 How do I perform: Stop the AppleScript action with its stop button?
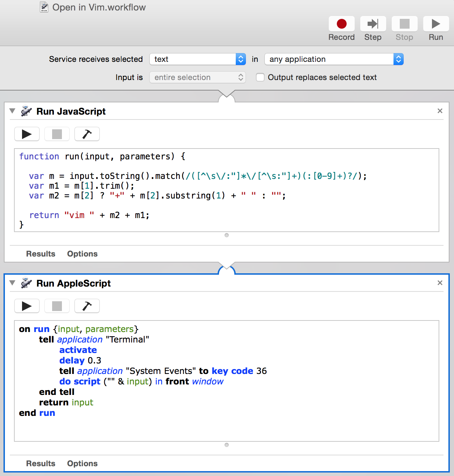pyautogui.click(x=57, y=306)
